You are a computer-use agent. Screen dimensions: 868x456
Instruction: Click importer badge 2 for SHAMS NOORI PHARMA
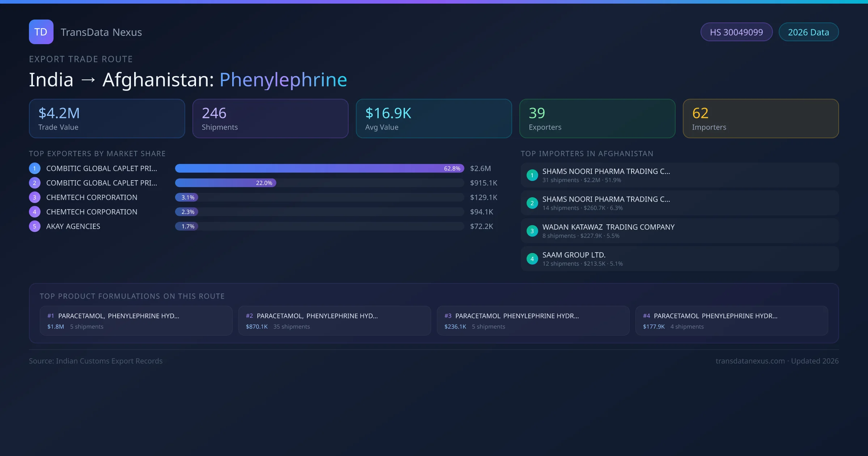coord(532,203)
